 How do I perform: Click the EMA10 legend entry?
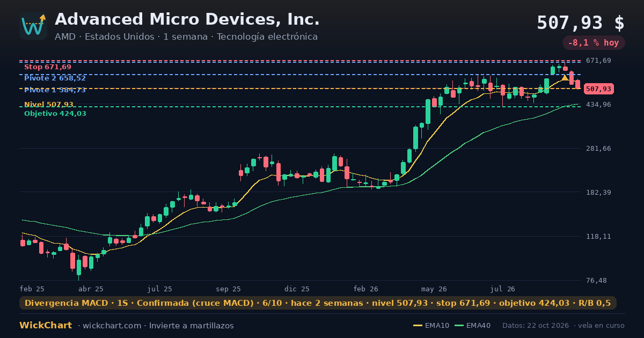[x=431, y=326]
